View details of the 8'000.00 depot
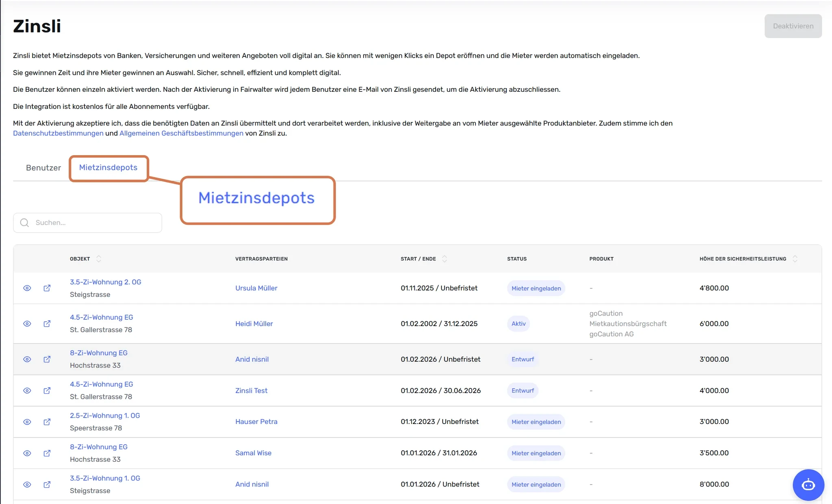 [27, 484]
